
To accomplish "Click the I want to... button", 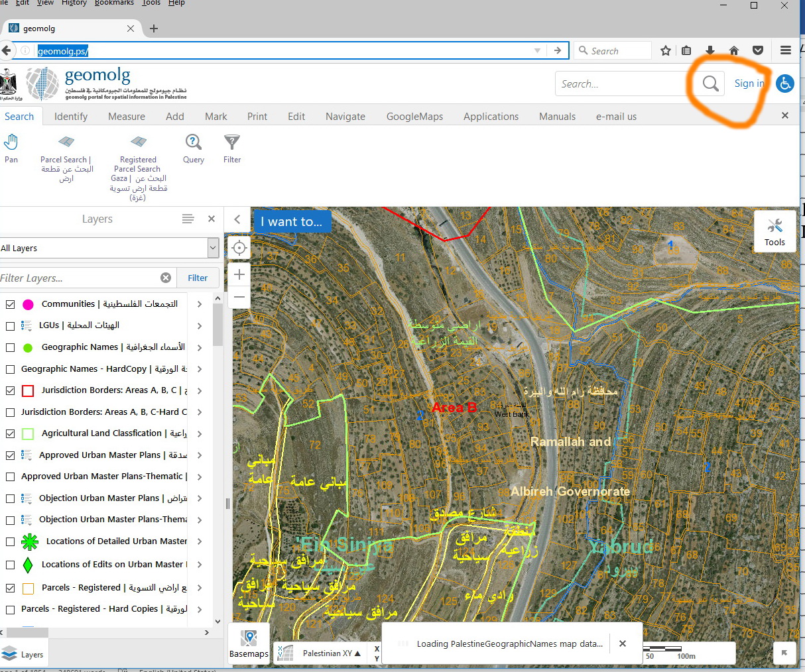I will pos(292,221).
